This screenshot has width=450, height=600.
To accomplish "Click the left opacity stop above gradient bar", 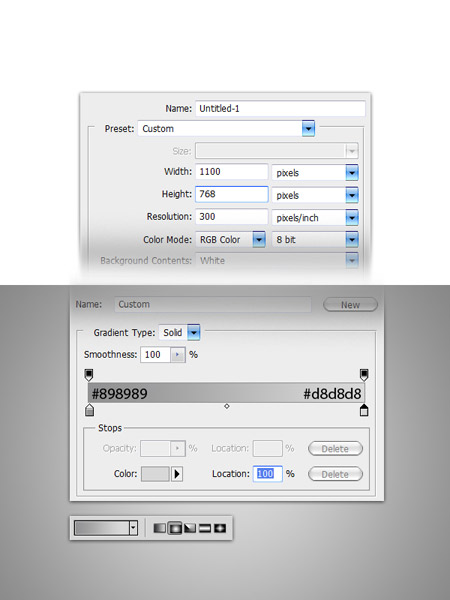I will coord(89,375).
